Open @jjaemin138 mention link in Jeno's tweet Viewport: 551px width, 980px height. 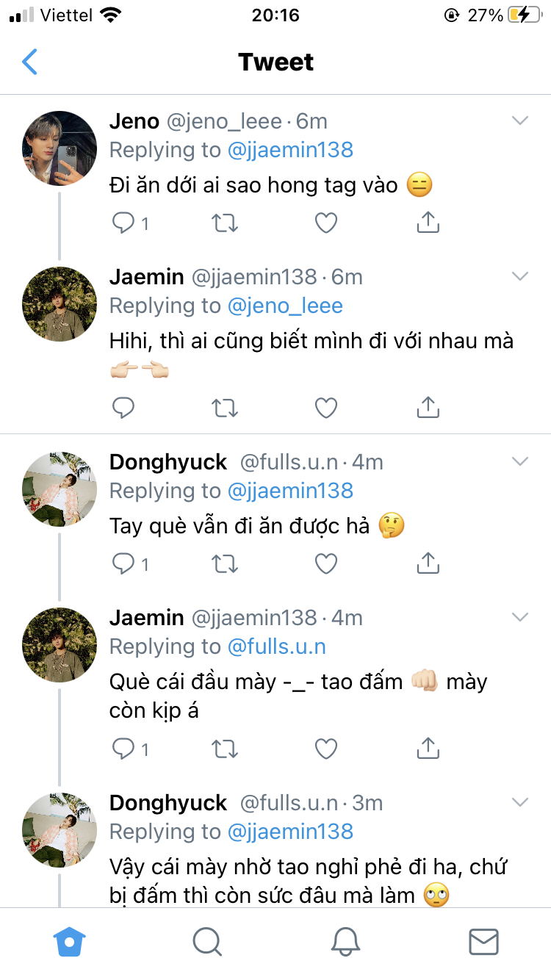click(290, 151)
